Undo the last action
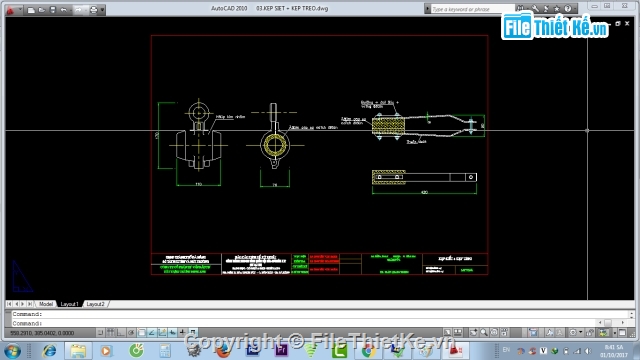The width and height of the screenshot is (640, 360). point(64,10)
